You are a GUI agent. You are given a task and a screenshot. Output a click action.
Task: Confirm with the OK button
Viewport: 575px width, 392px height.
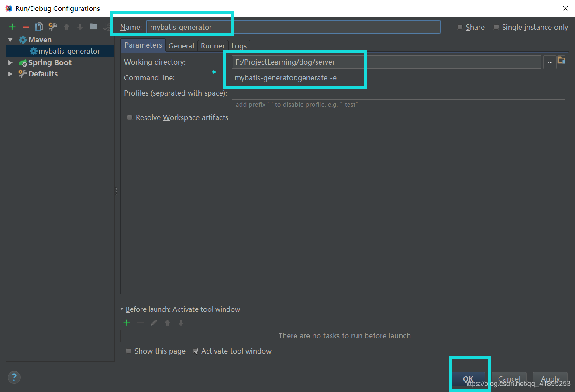pos(468,379)
